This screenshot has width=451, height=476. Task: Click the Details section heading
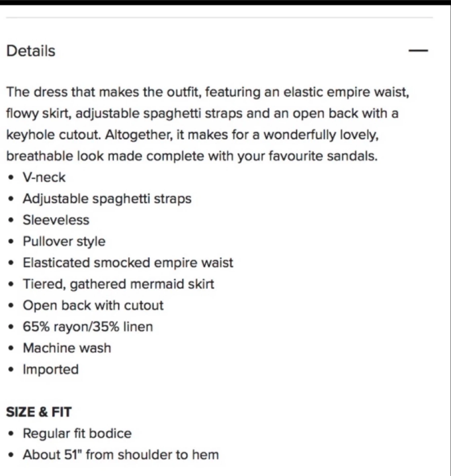pyautogui.click(x=31, y=51)
